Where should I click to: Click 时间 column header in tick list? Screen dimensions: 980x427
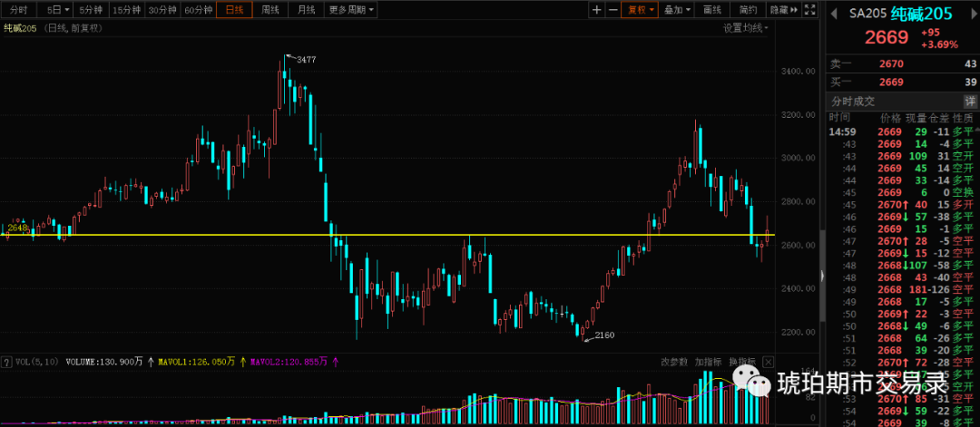pos(839,118)
